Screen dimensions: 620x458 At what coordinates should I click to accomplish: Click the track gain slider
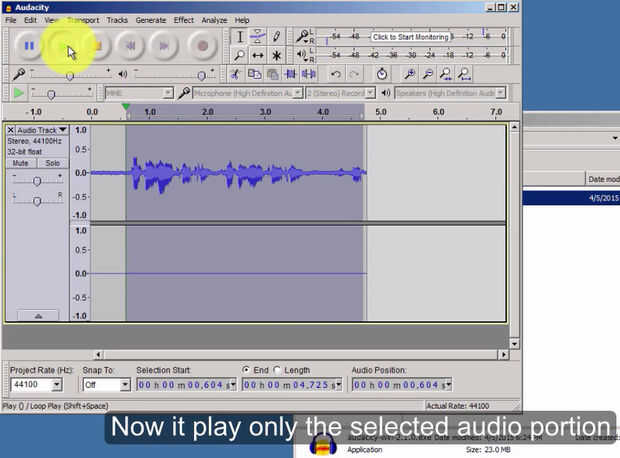[37, 181]
